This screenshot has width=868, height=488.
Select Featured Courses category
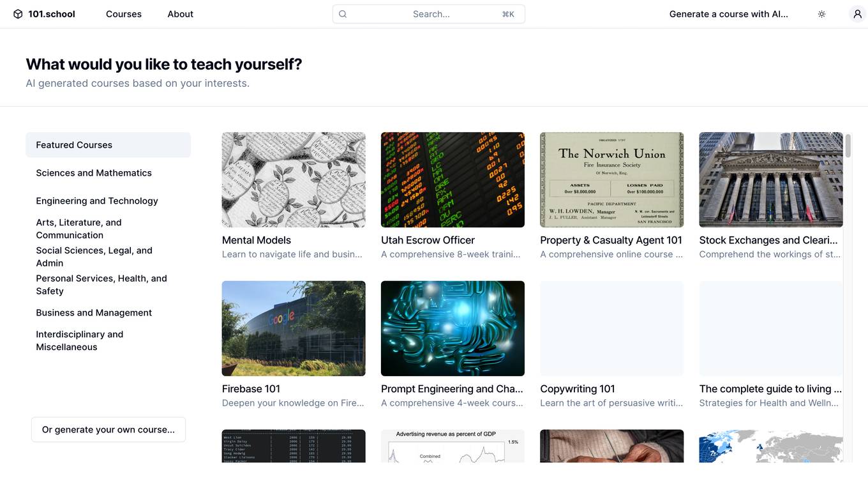[108, 145]
